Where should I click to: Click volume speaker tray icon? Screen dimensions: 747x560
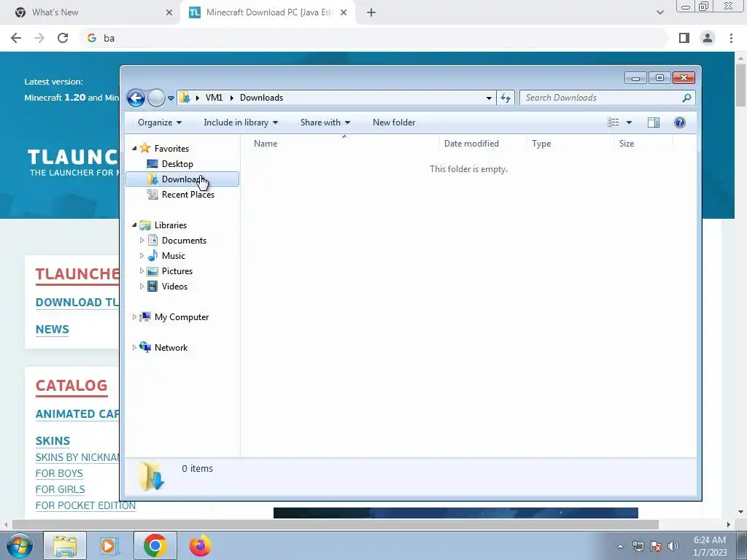coord(673,545)
